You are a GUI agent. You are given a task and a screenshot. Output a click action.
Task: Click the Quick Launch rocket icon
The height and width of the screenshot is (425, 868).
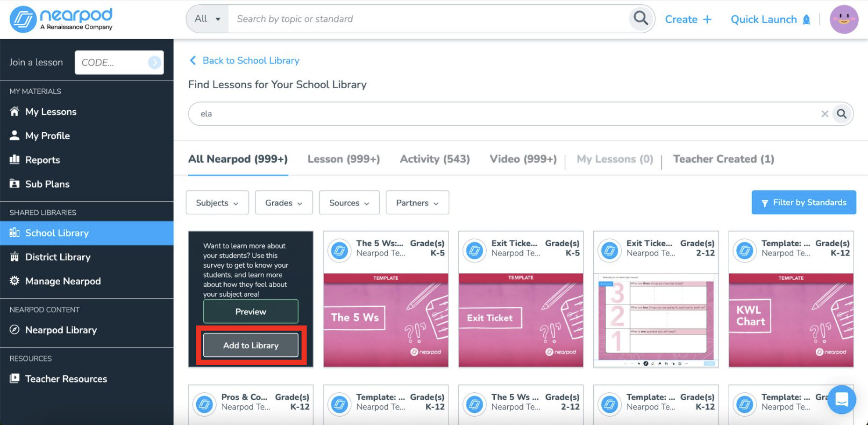click(x=806, y=20)
